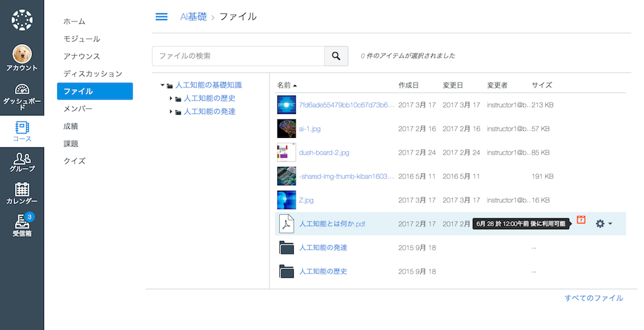The image size is (644, 330).
Task: Open メンバー in course menu
Action: (x=78, y=108)
